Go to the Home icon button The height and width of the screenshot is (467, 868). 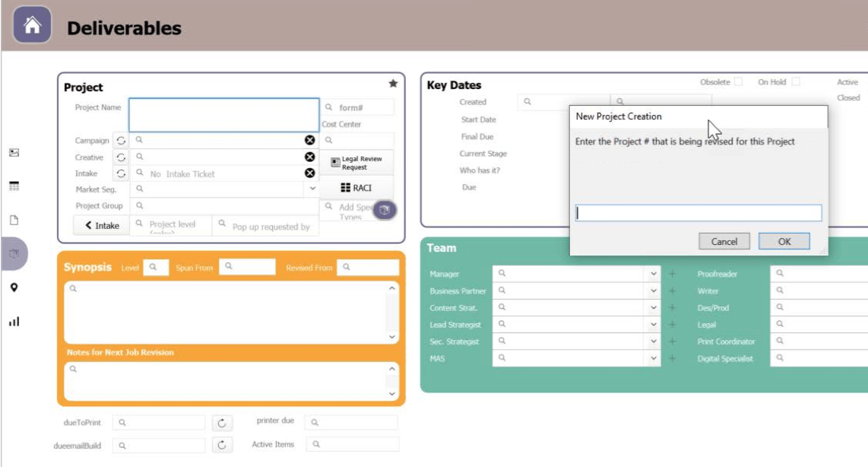tap(32, 25)
